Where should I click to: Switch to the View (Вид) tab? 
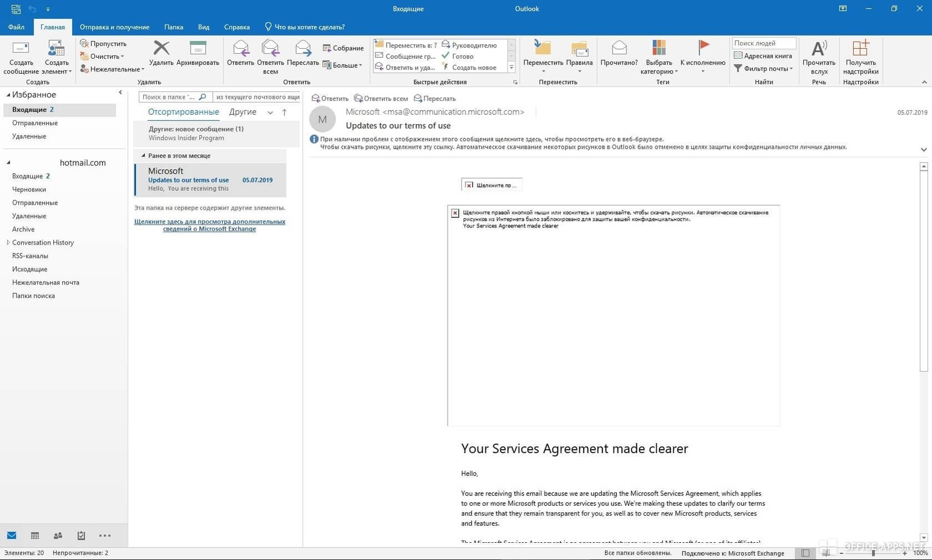click(204, 27)
